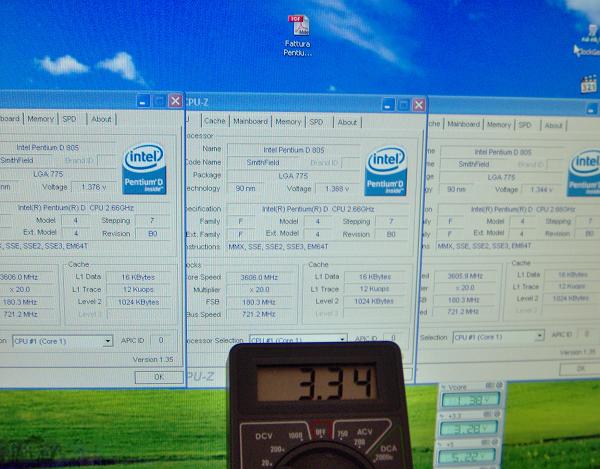Open the Fattura Pentium PDF desktop icon
This screenshot has height=469, width=600.
point(298,30)
